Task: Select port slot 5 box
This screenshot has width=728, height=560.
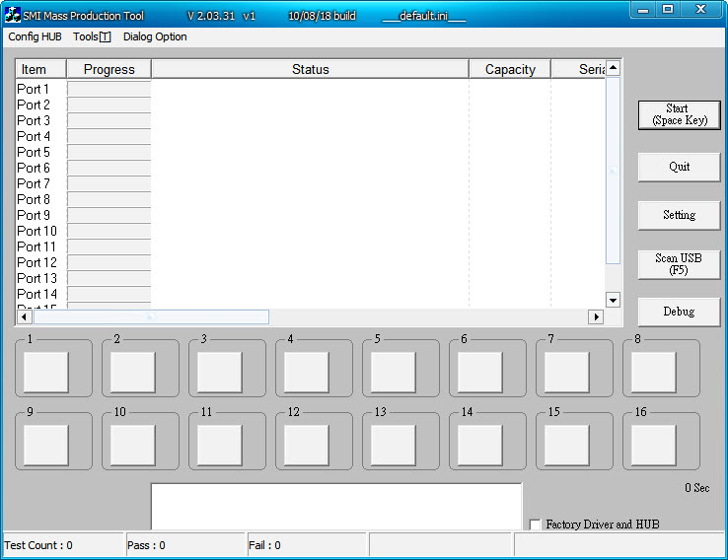Action: [394, 372]
